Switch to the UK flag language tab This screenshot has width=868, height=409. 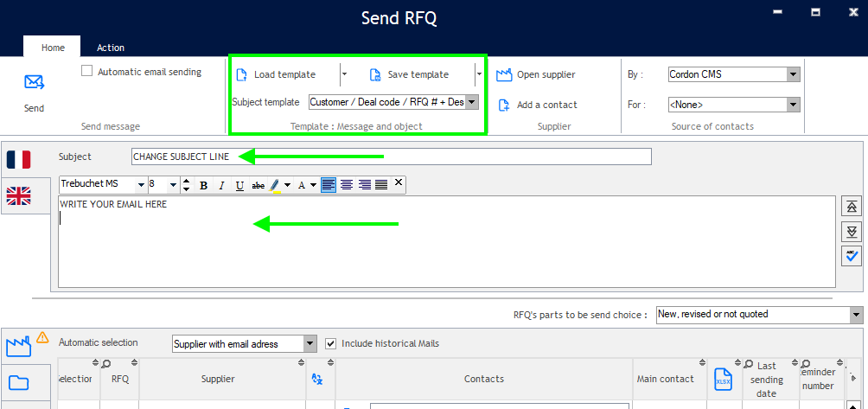coord(18,197)
